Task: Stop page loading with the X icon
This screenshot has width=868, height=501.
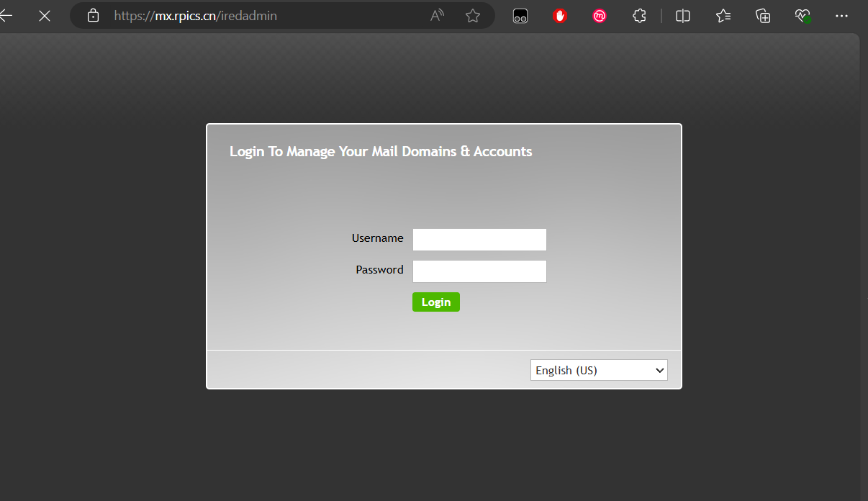Action: click(45, 16)
